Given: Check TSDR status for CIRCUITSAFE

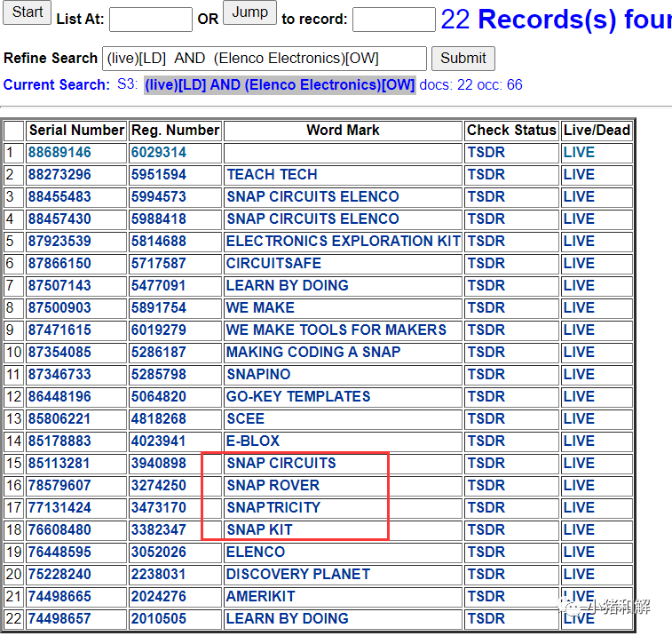Looking at the screenshot, I should click(486, 263).
